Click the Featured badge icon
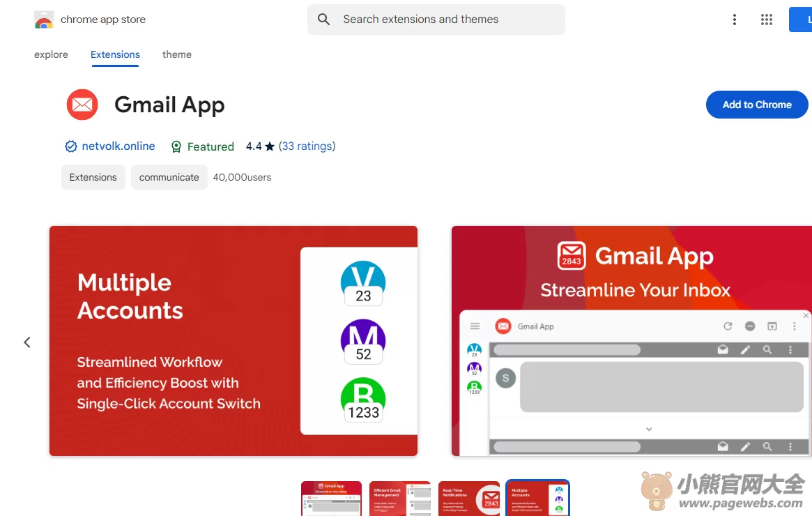The image size is (812, 516). tap(176, 146)
